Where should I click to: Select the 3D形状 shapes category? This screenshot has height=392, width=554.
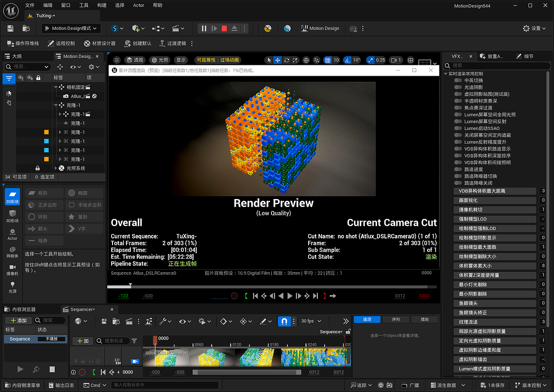point(12,215)
